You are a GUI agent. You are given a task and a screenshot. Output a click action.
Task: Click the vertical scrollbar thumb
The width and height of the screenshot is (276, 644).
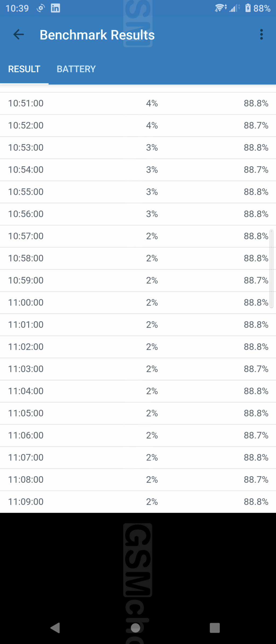(x=271, y=268)
